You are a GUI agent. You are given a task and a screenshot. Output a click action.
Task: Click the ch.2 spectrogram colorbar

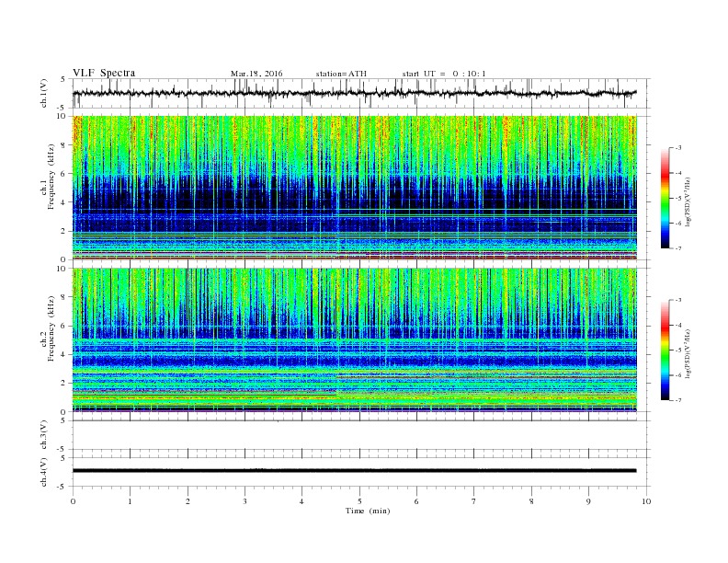[665, 350]
